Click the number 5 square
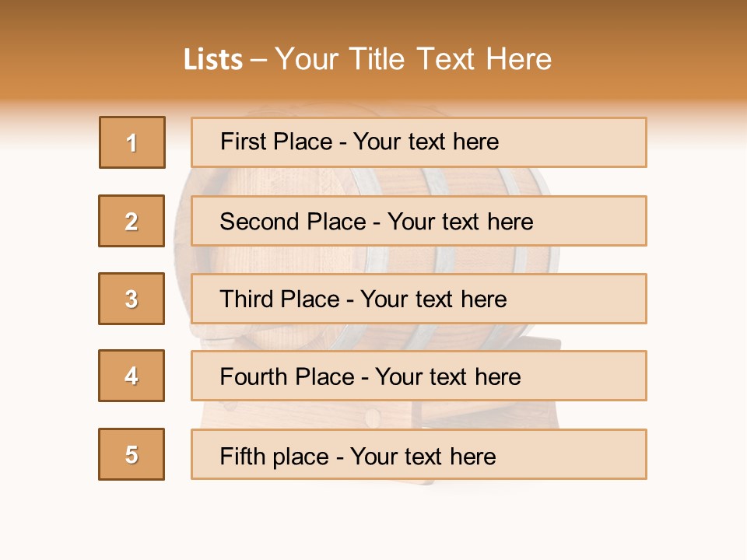Viewport: 747px width, 560px height. (x=132, y=454)
